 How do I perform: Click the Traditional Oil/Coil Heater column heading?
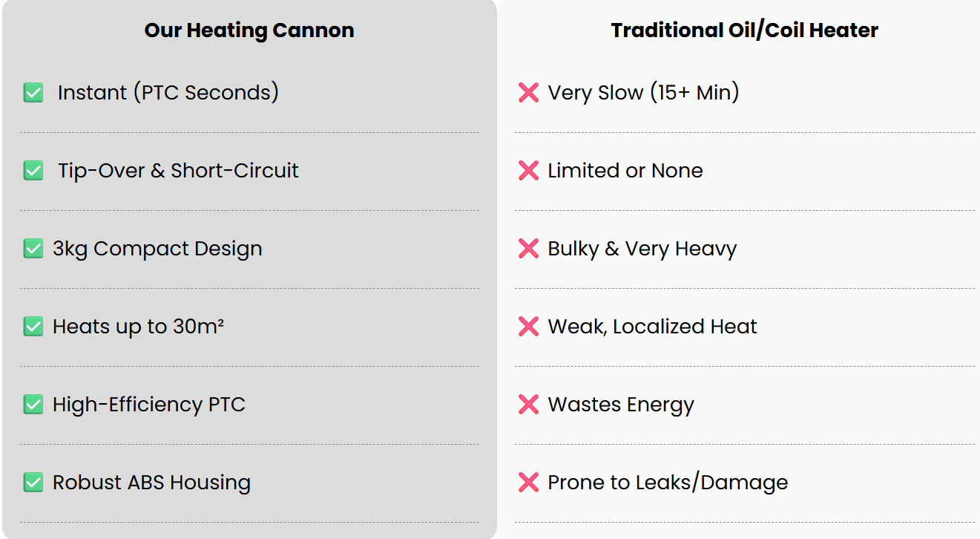tap(744, 30)
